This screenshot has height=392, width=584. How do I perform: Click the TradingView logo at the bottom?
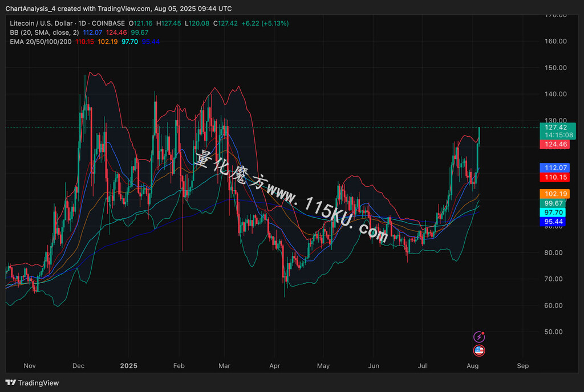(32, 383)
